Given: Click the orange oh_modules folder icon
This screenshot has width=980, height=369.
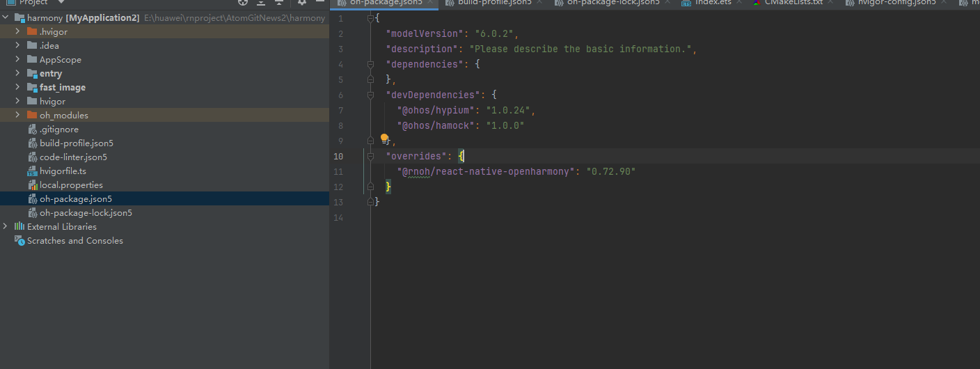Looking at the screenshot, I should click(x=33, y=116).
